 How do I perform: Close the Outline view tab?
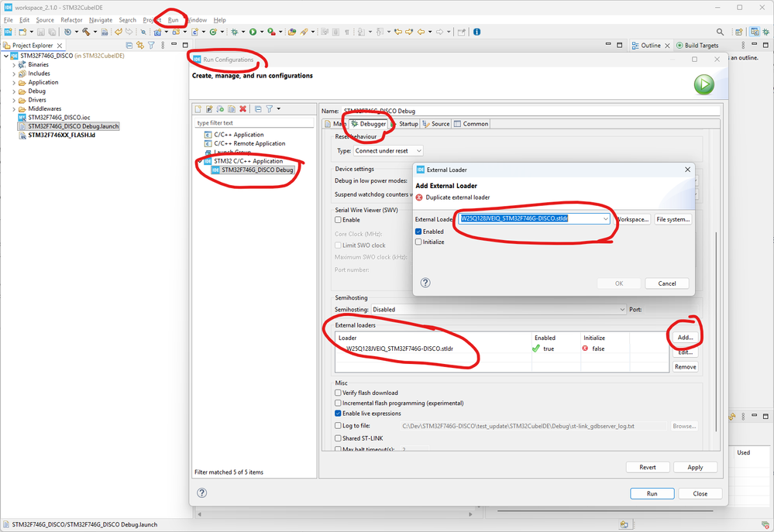pos(667,46)
